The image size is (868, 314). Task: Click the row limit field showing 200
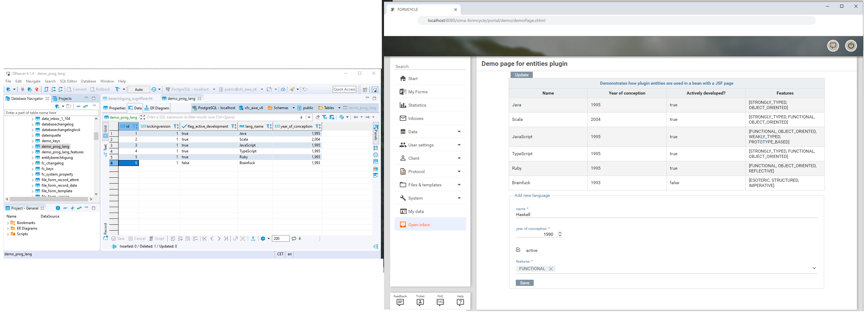click(280, 239)
